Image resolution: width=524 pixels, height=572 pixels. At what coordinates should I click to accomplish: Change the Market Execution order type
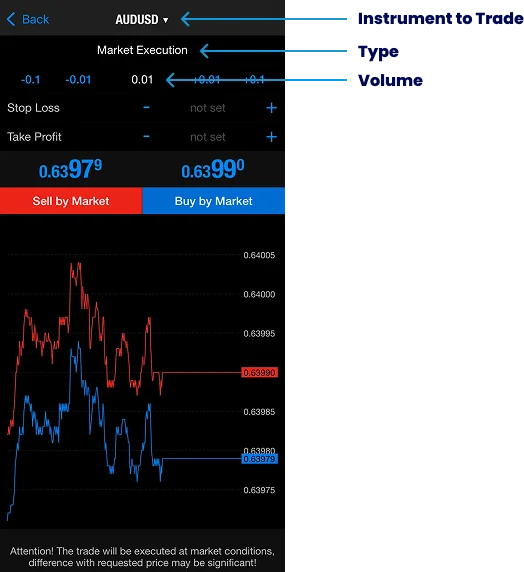click(x=142, y=50)
